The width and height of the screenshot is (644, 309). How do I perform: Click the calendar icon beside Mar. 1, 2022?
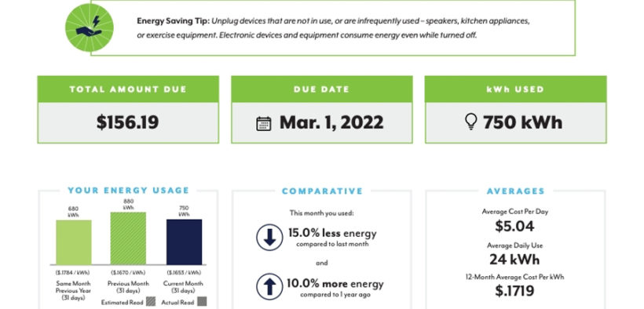coord(264,123)
